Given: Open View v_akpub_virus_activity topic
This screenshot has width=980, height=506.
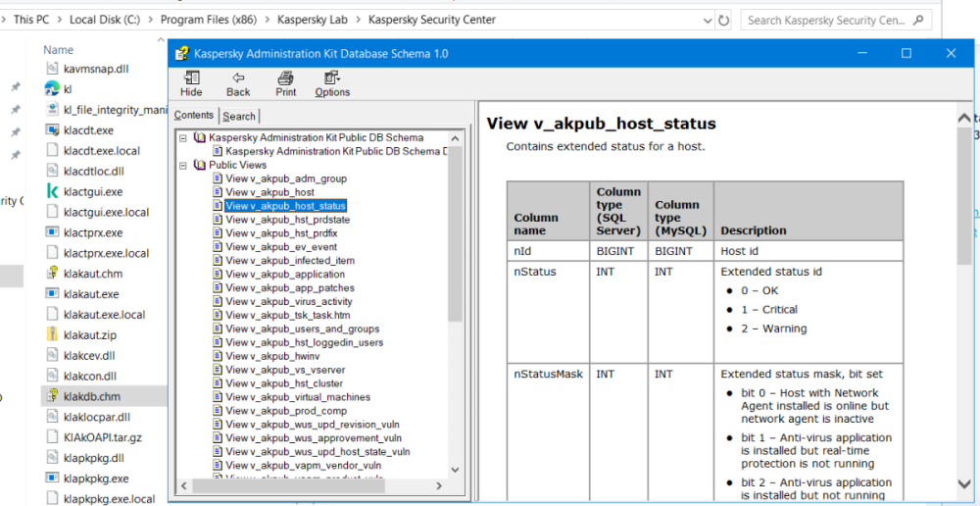Looking at the screenshot, I should pyautogui.click(x=288, y=302).
